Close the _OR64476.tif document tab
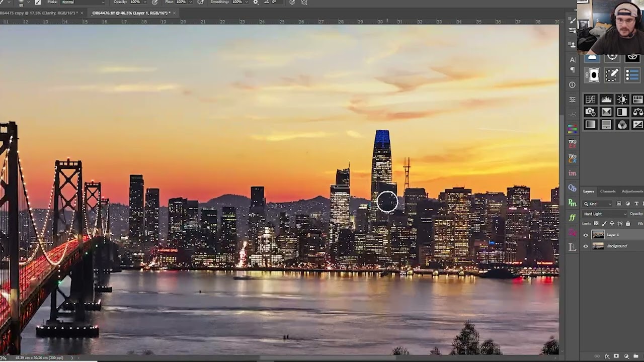Viewport: 644px width, 362px height. click(175, 13)
